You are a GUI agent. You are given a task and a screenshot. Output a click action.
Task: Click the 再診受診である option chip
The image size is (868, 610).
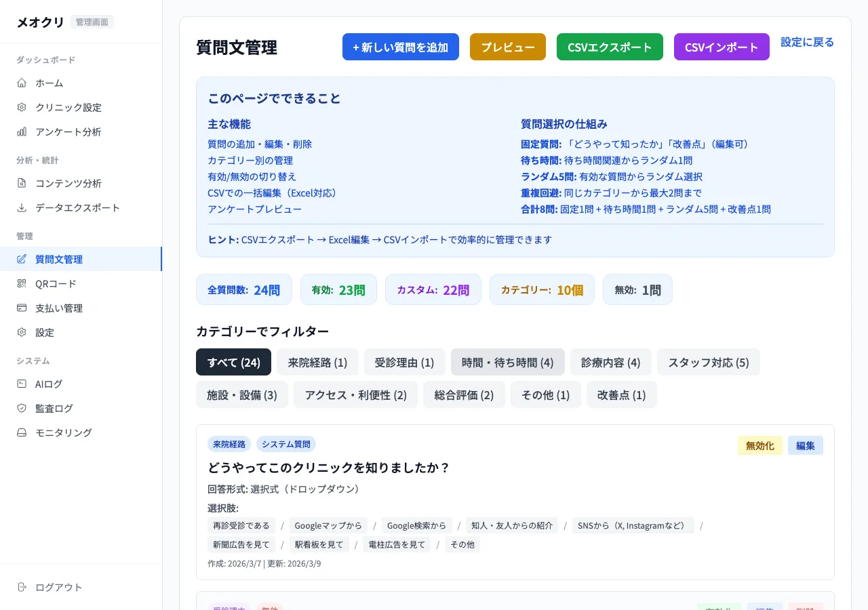click(241, 525)
